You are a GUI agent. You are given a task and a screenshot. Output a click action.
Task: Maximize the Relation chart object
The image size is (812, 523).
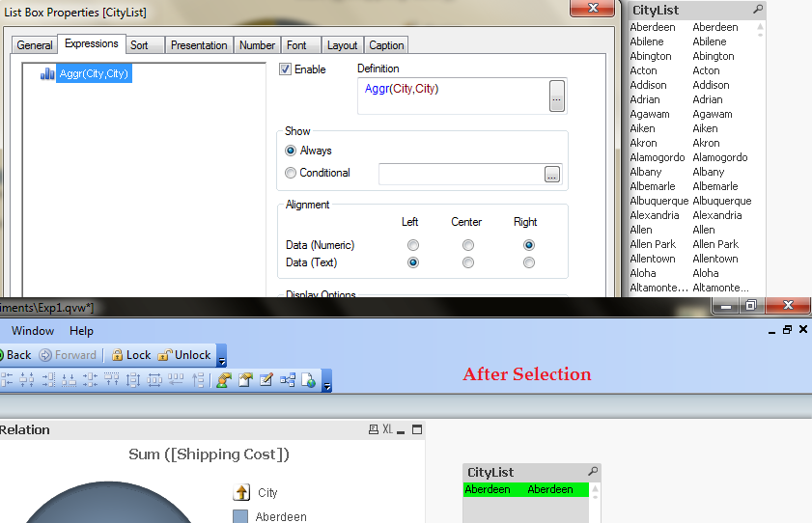(x=417, y=429)
